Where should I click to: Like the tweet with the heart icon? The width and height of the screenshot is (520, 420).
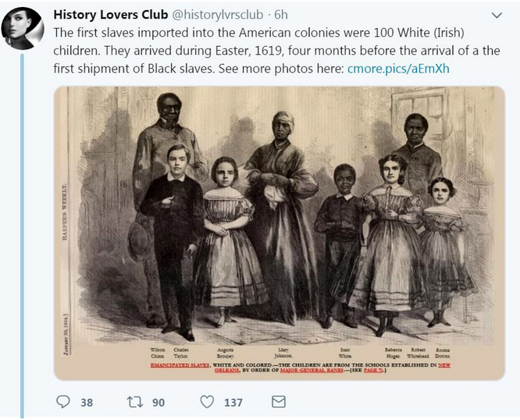(207, 402)
